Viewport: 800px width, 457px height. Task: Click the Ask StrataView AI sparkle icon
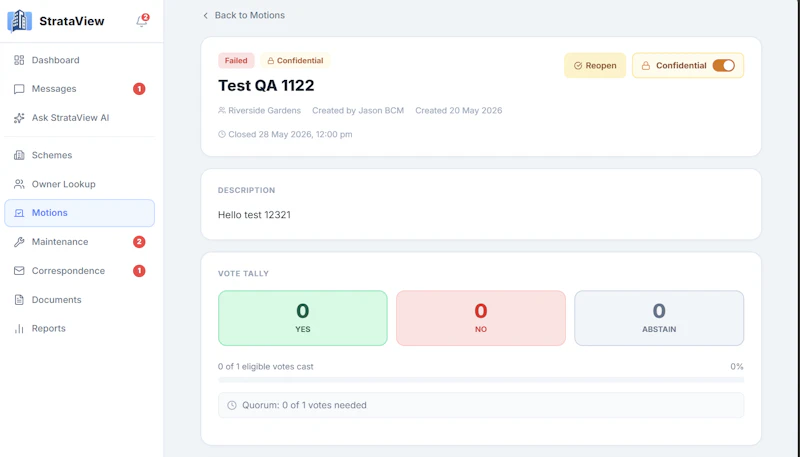[19, 118]
